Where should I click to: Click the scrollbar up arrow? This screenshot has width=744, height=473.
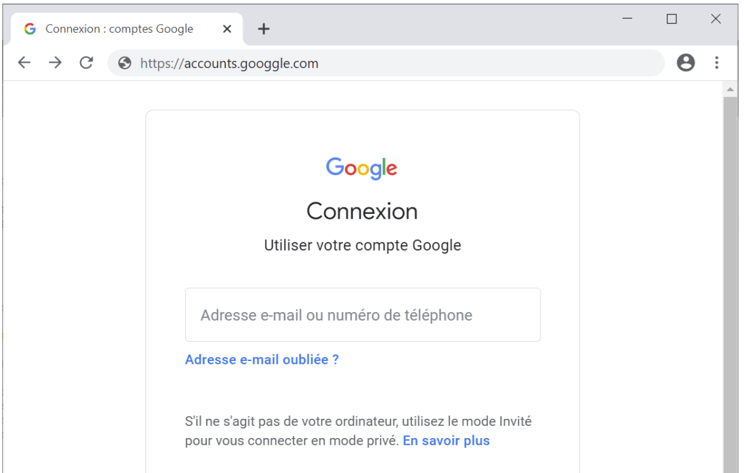tap(730, 89)
